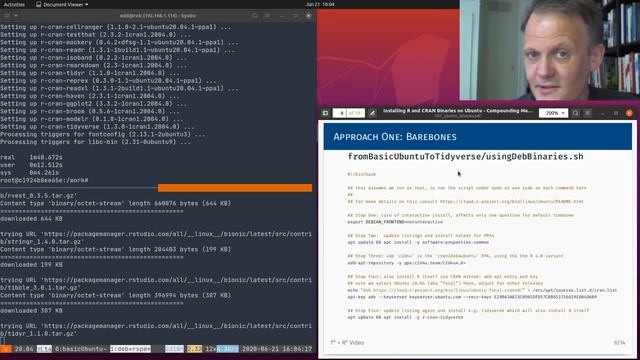Click the 'Approach One: Barebones' slide heading
Screen dimensions: 640x360
tap(395, 137)
